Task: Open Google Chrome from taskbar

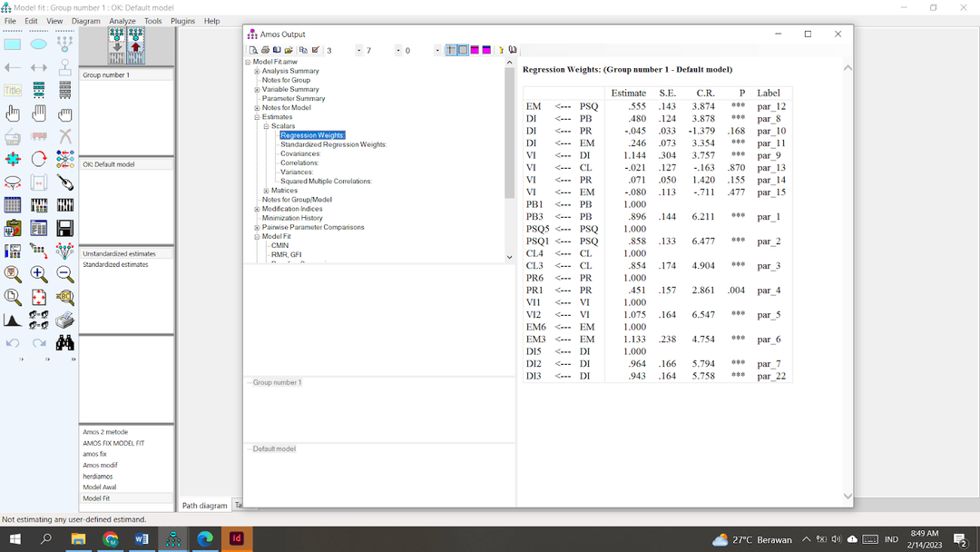Action: [110, 539]
